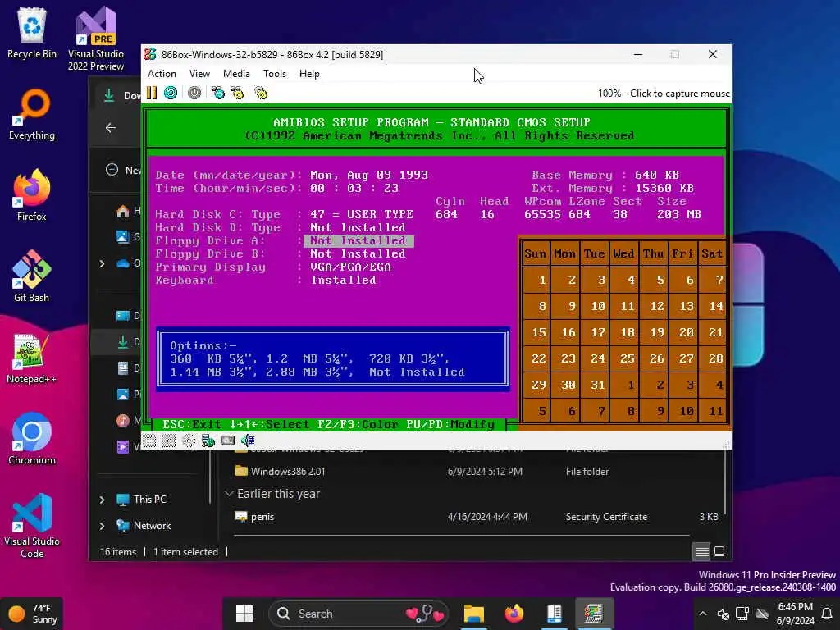Click the New button in Explorer

click(x=123, y=170)
